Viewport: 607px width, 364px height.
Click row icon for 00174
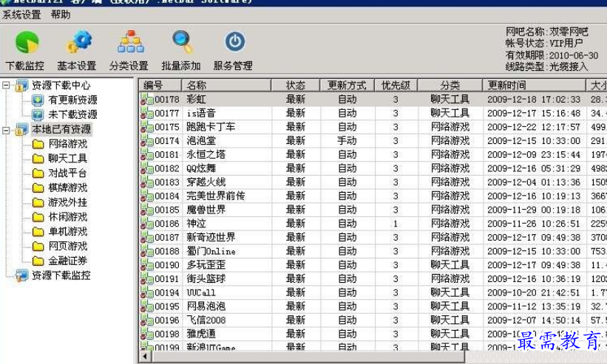click(146, 141)
